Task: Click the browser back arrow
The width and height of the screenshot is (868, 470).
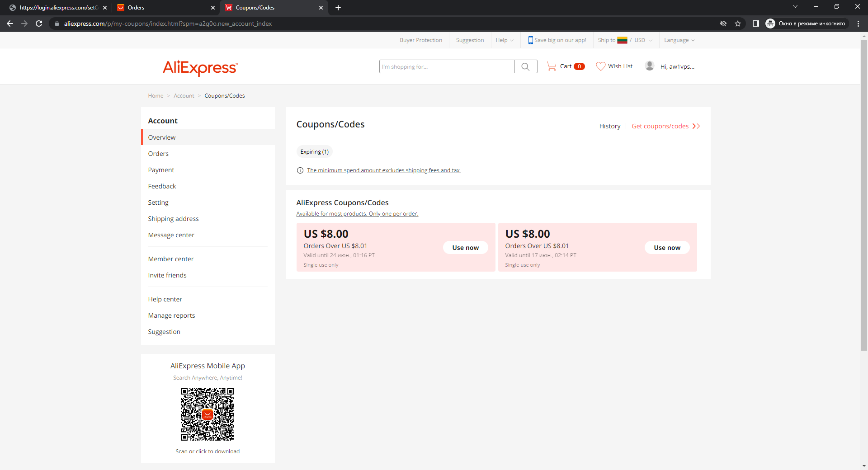Action: tap(10, 23)
